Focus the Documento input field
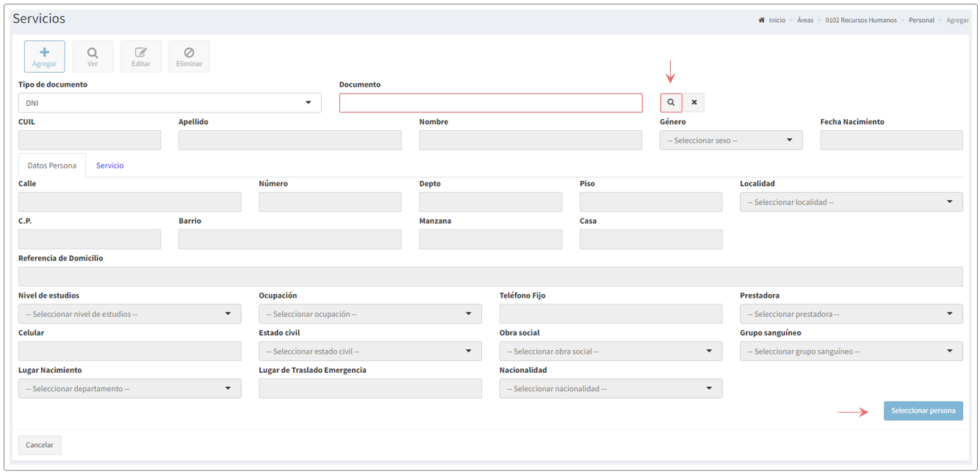 (491, 103)
